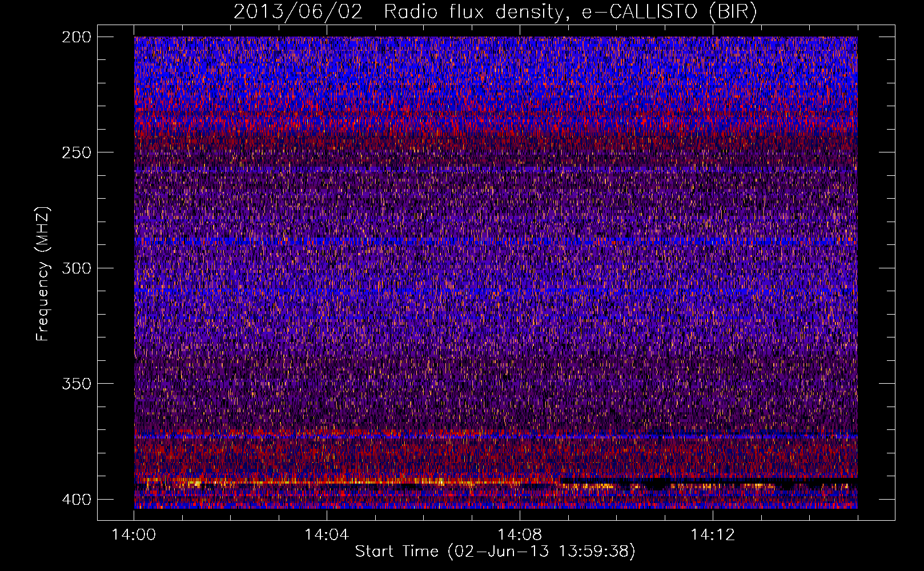Click the 14:12 time tick label
This screenshot has height=571, width=924.
[713, 535]
